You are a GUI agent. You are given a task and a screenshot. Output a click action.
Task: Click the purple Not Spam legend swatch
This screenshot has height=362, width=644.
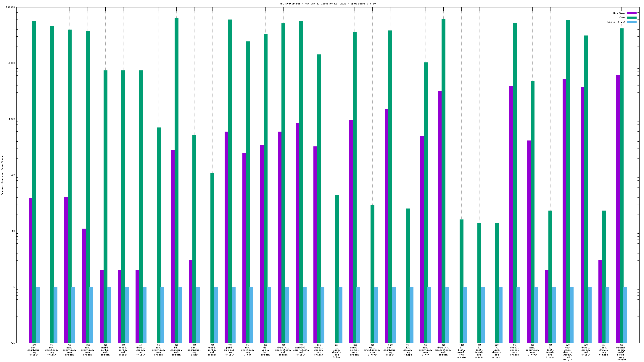tap(632, 13)
